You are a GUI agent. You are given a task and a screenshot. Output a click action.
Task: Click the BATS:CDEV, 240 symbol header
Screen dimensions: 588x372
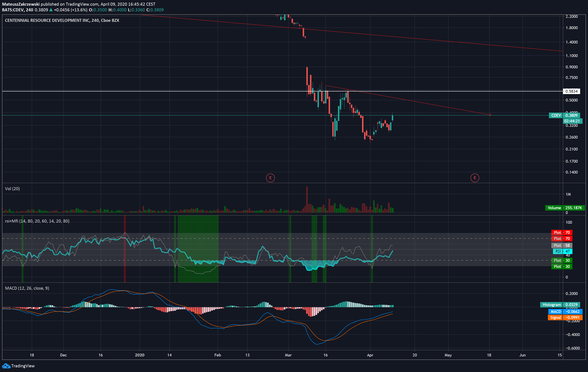[18, 10]
